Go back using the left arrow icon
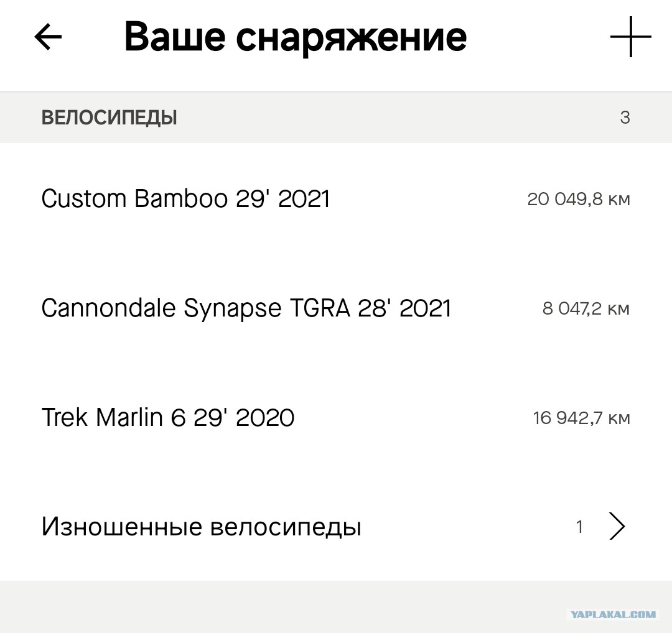Image resolution: width=672 pixels, height=633 pixels. click(48, 37)
